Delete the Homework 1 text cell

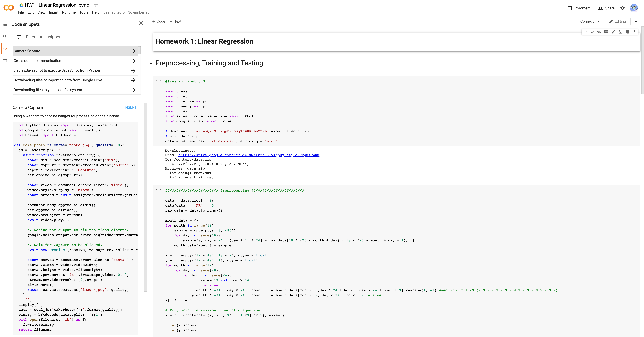(x=627, y=32)
